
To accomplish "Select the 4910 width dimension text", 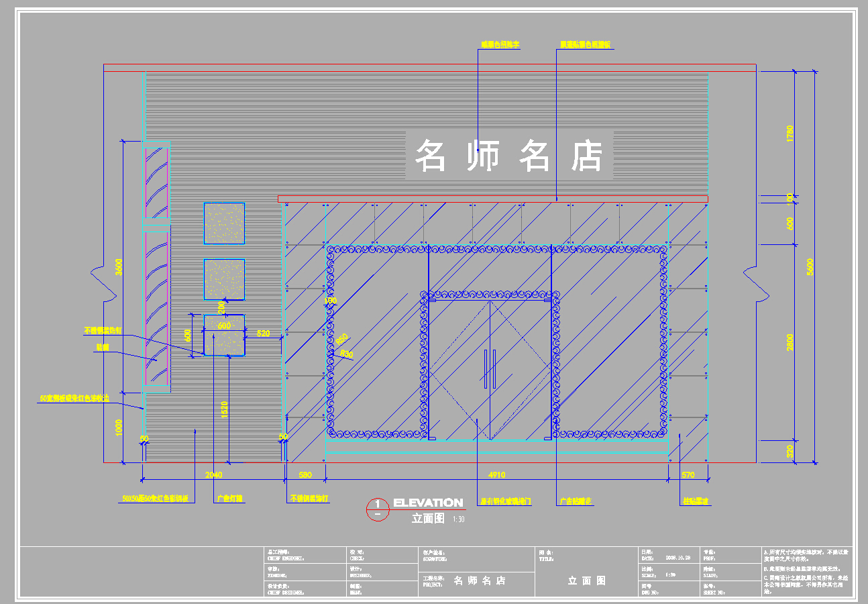I will tap(496, 475).
